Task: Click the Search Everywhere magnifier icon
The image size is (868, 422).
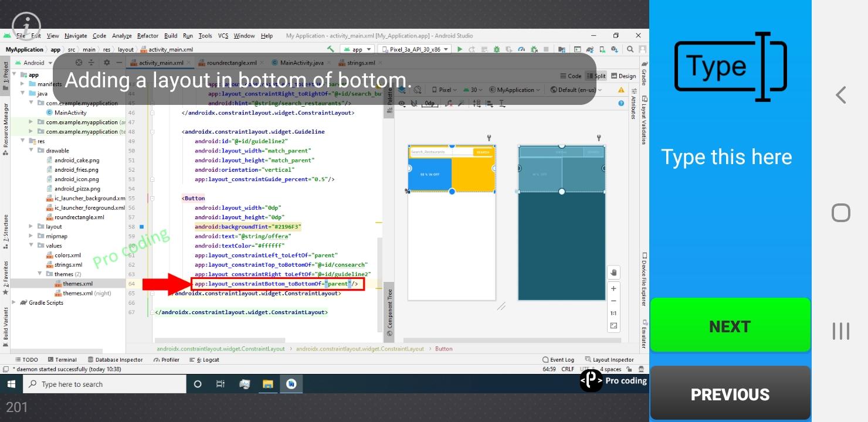Action: (x=630, y=49)
